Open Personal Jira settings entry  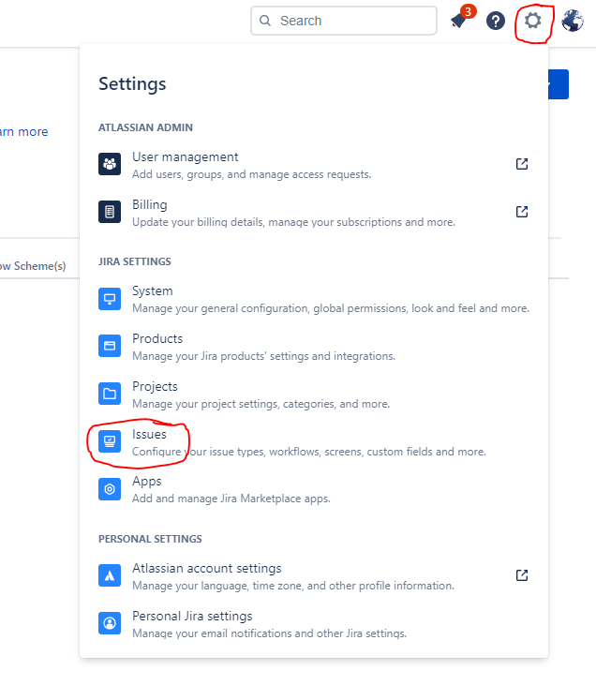click(313, 624)
